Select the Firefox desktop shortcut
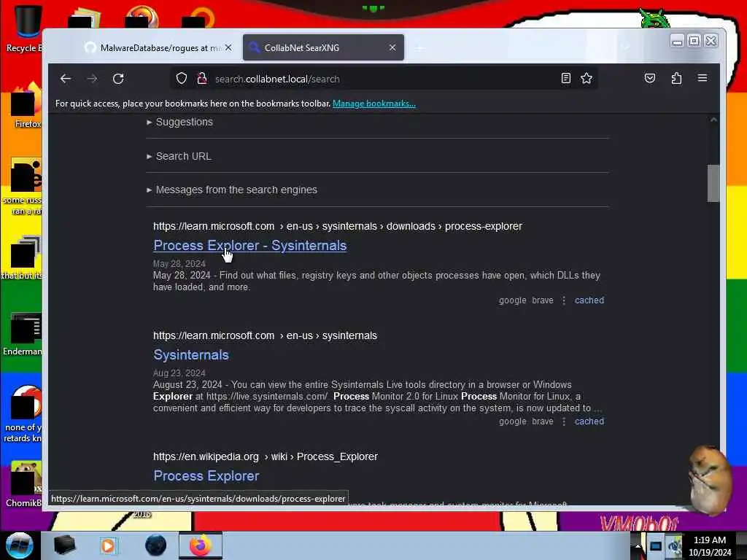 click(x=26, y=106)
